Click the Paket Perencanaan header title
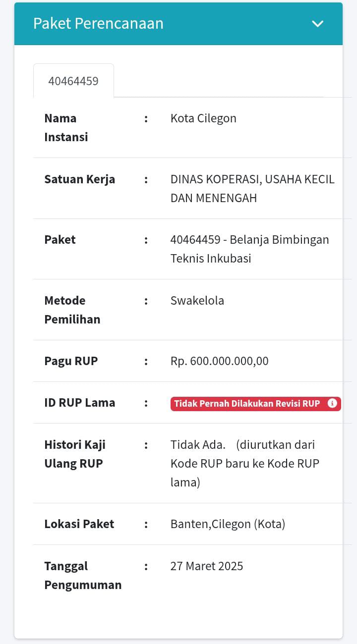 [98, 24]
